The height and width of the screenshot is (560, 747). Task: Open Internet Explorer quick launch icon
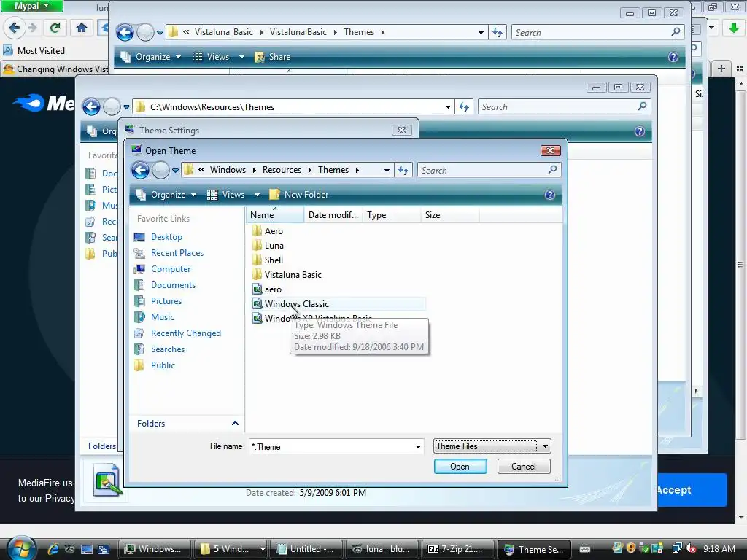(x=53, y=549)
